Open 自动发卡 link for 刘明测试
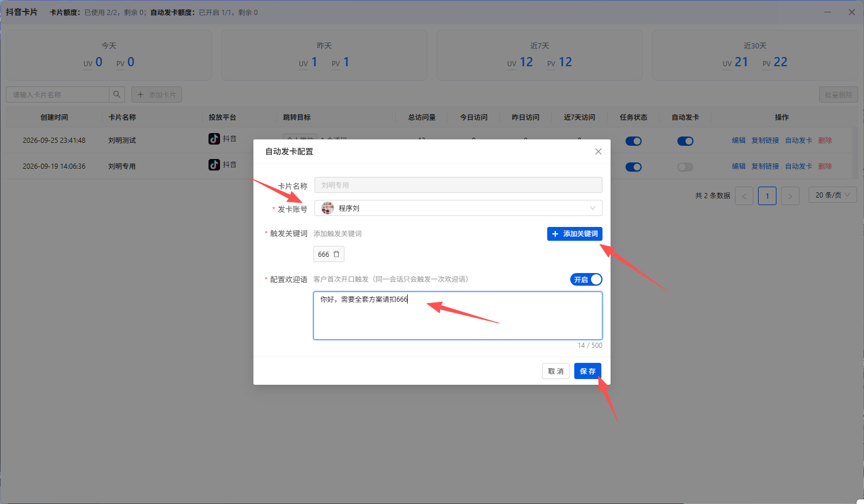Image resolution: width=864 pixels, height=504 pixels. click(799, 140)
